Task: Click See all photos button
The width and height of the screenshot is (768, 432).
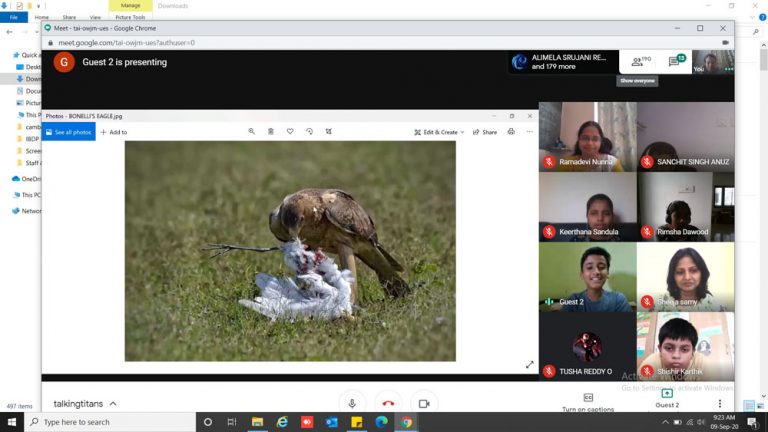Action: [x=69, y=132]
